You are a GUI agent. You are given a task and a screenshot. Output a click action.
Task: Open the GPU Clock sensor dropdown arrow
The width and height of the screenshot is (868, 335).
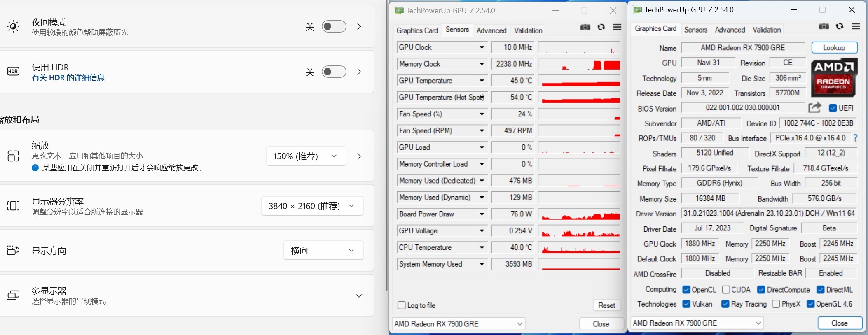coord(482,47)
